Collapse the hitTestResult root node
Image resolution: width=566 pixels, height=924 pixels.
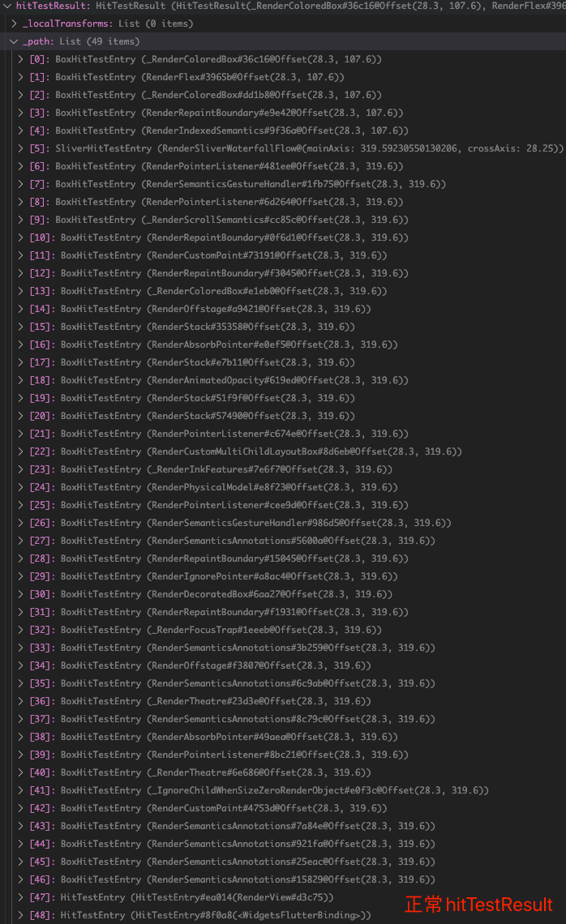[7, 6]
